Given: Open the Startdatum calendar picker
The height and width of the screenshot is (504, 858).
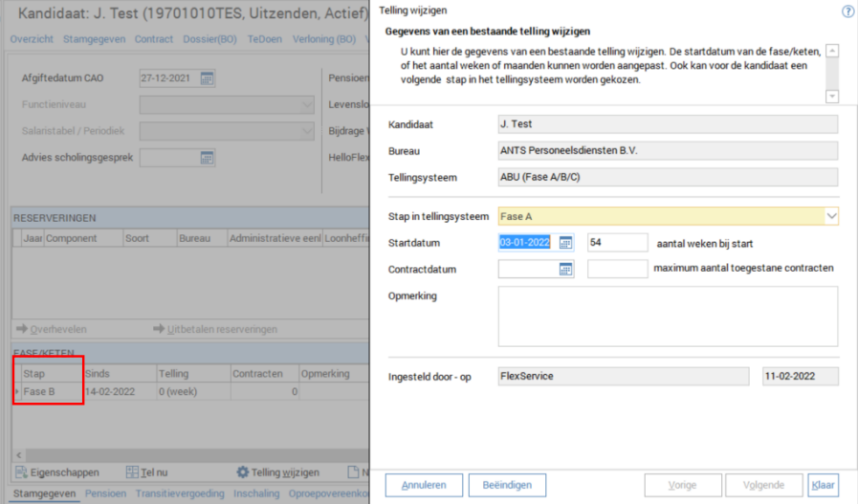Looking at the screenshot, I should pos(565,243).
